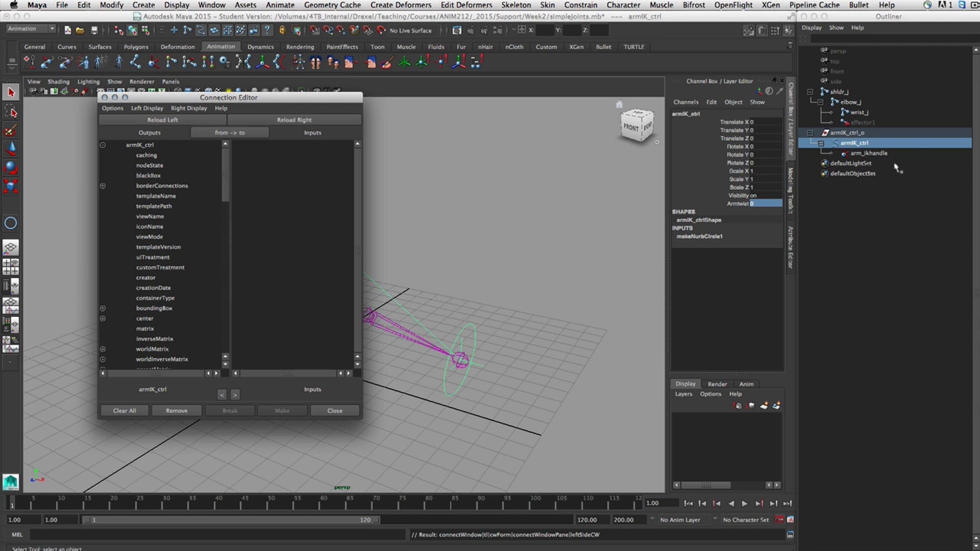Collapse armIK_ctrl attributes in Connection Editor

click(x=103, y=145)
